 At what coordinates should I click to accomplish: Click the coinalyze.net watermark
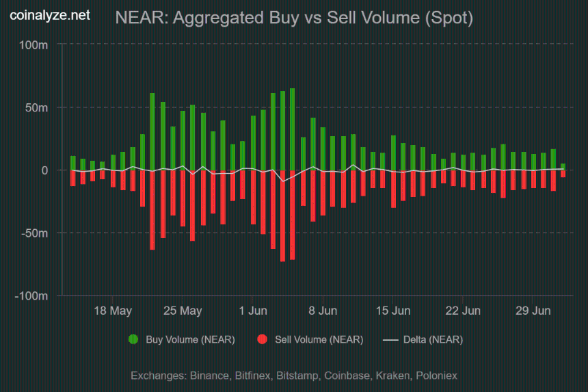pyautogui.click(x=50, y=15)
